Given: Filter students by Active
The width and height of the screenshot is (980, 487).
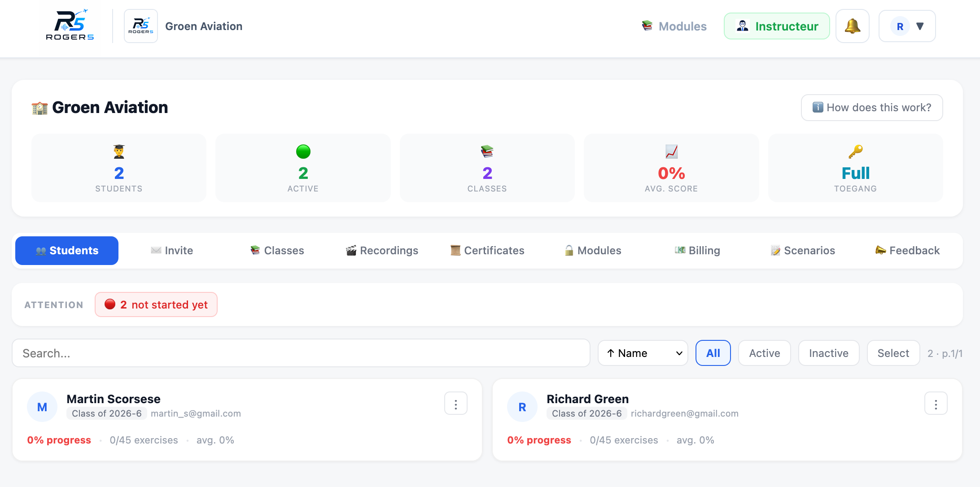Looking at the screenshot, I should pos(765,353).
